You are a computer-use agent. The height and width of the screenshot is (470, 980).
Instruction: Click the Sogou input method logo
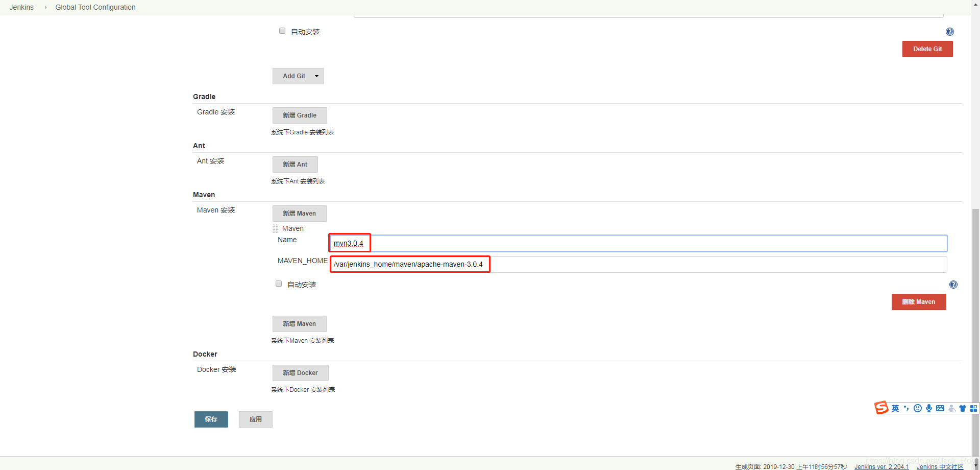click(881, 408)
